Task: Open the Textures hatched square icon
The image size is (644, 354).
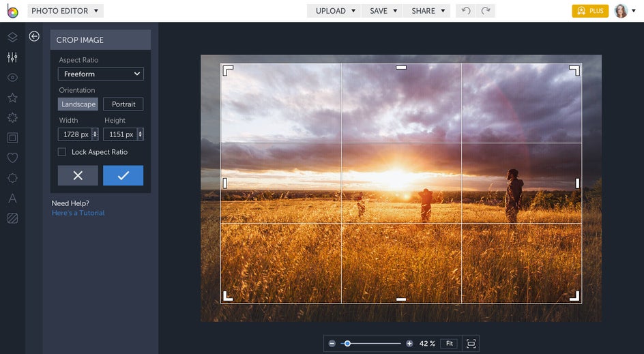Action: [x=12, y=218]
